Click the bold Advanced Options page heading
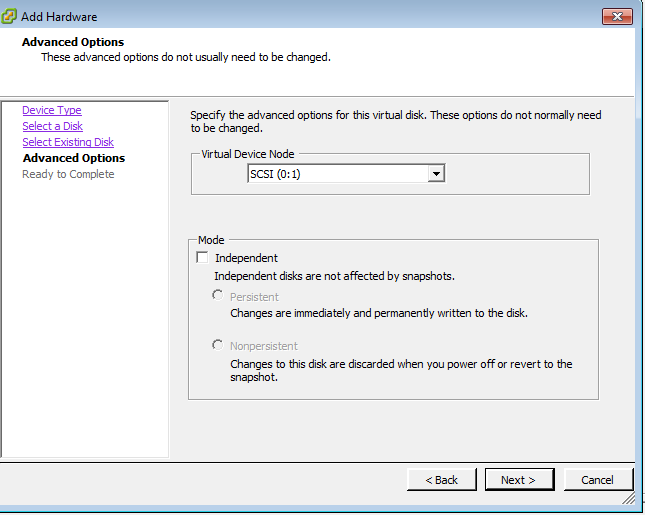Screen dimensions: 645x515 (x=73, y=42)
